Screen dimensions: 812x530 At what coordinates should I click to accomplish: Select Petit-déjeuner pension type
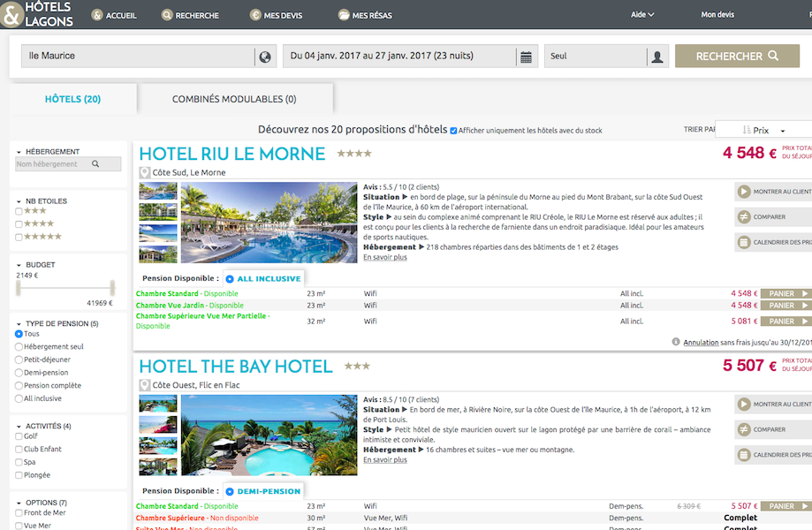(x=19, y=360)
